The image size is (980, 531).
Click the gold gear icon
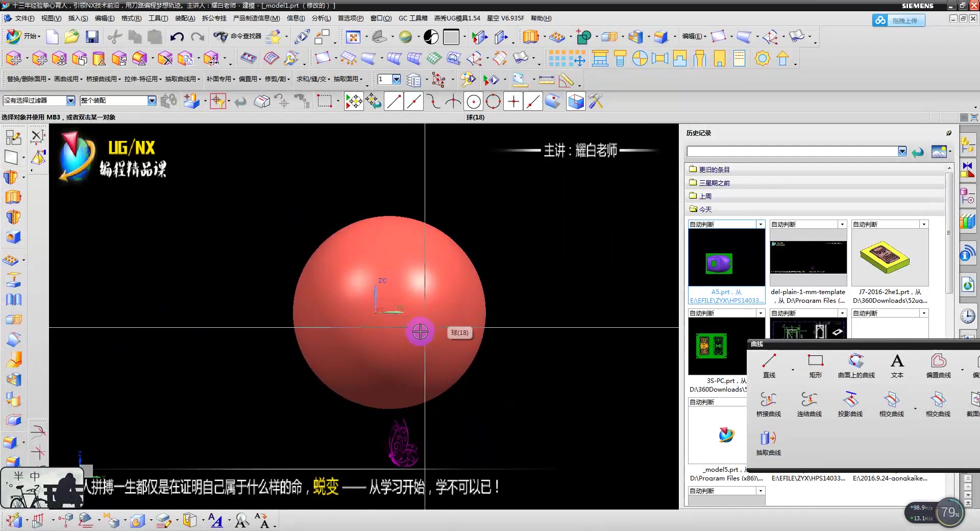point(762,59)
